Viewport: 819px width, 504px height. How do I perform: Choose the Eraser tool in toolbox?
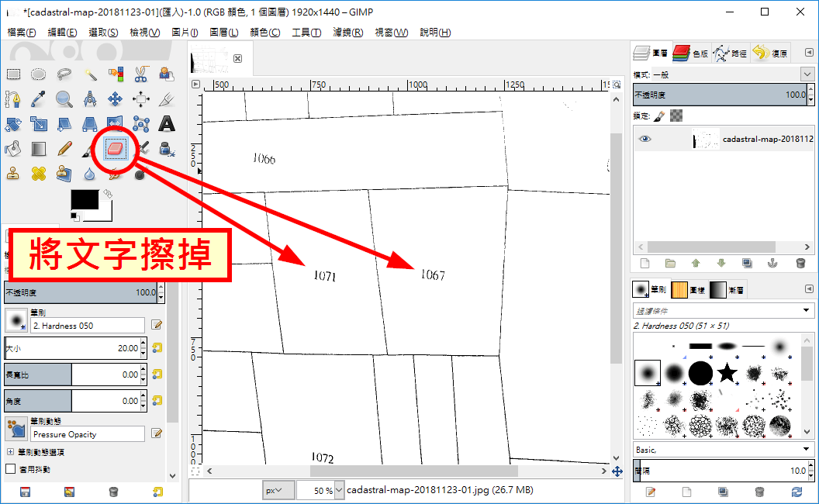click(115, 148)
